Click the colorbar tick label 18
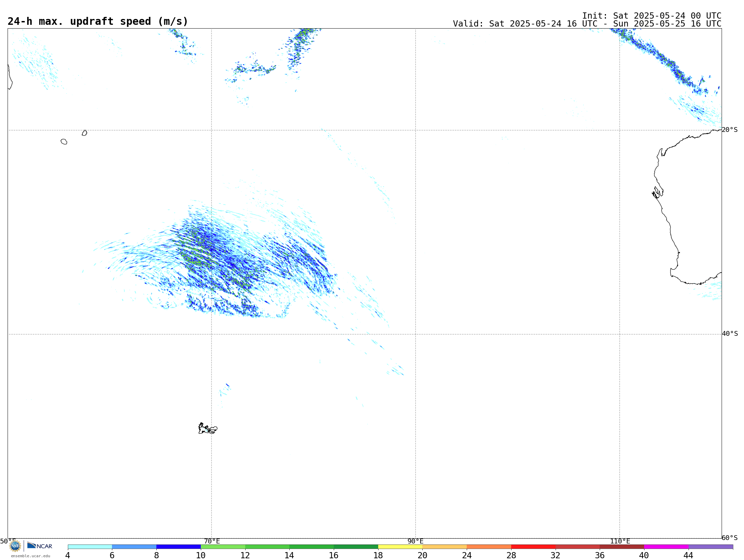 coord(378,555)
